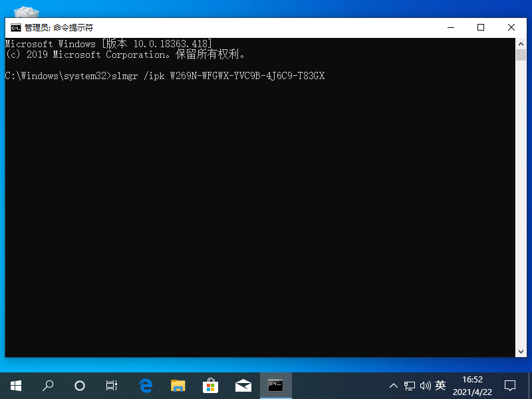This screenshot has width=532, height=399.
Task: Open Task View on the taskbar
Action: [112, 385]
